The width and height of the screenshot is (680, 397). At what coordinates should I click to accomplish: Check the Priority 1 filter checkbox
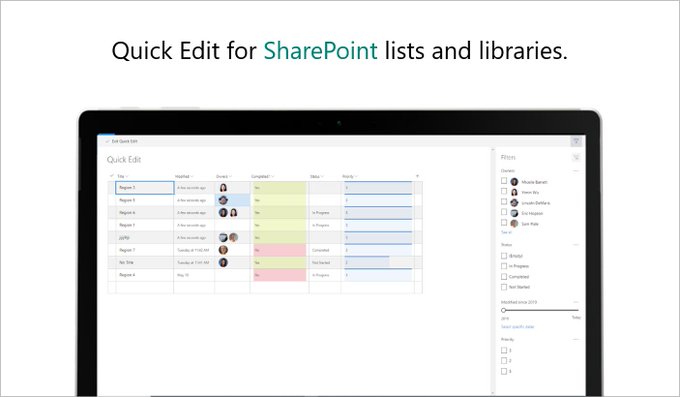504,350
